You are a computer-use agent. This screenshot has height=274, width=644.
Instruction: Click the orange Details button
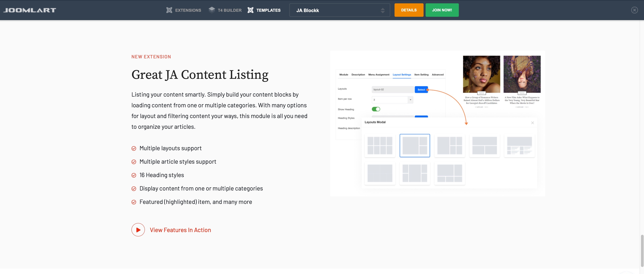tap(409, 10)
